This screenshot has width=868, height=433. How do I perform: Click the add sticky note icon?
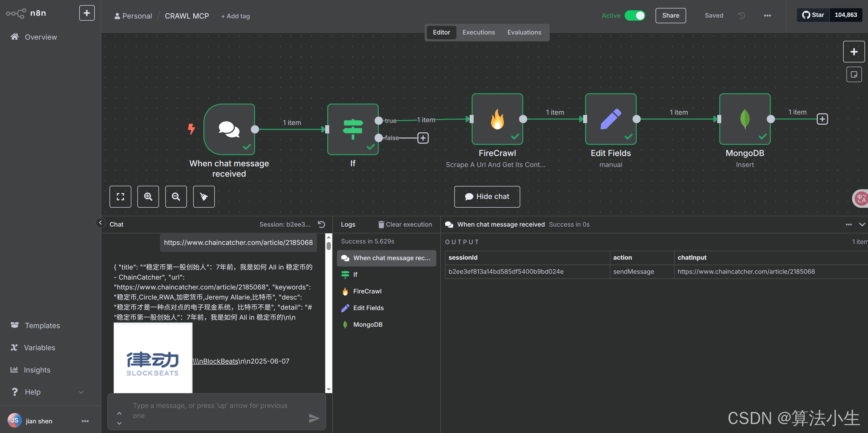point(853,74)
